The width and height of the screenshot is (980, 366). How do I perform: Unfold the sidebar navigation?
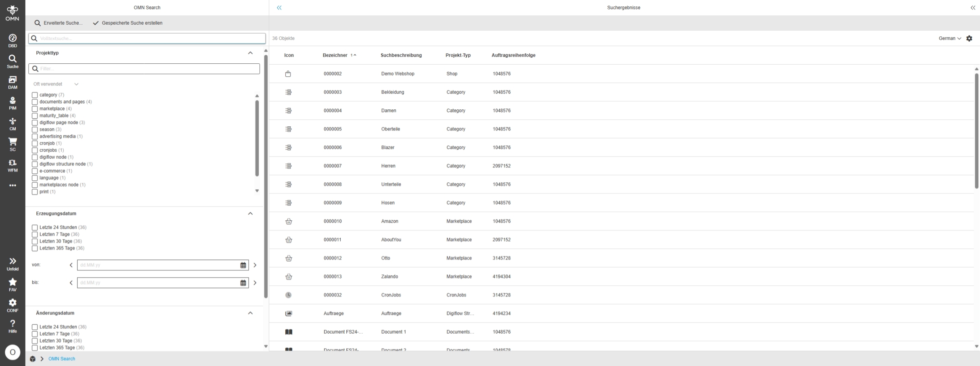coord(13,264)
